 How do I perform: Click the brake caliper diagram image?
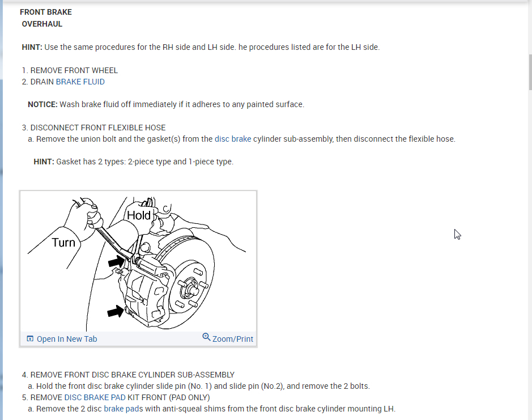click(138, 262)
